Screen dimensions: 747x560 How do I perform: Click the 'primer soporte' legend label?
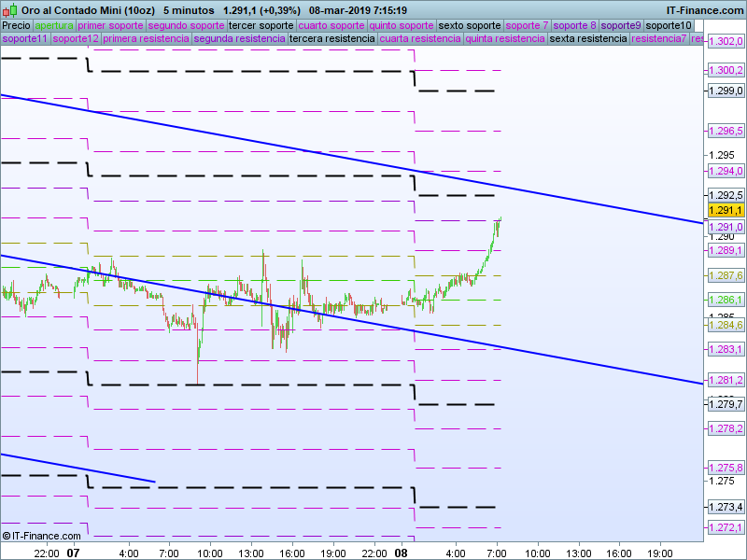(x=110, y=25)
